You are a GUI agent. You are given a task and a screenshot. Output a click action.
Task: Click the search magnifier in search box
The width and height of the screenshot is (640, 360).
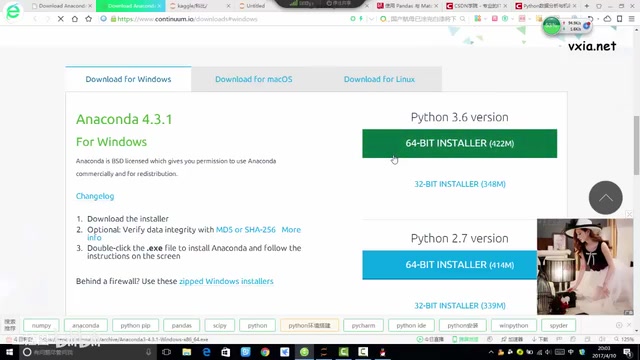(462, 19)
